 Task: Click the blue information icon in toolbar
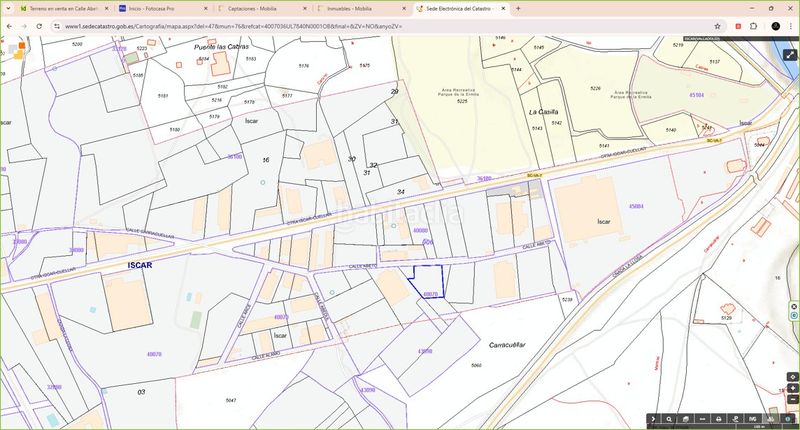pyautogui.click(x=787, y=419)
